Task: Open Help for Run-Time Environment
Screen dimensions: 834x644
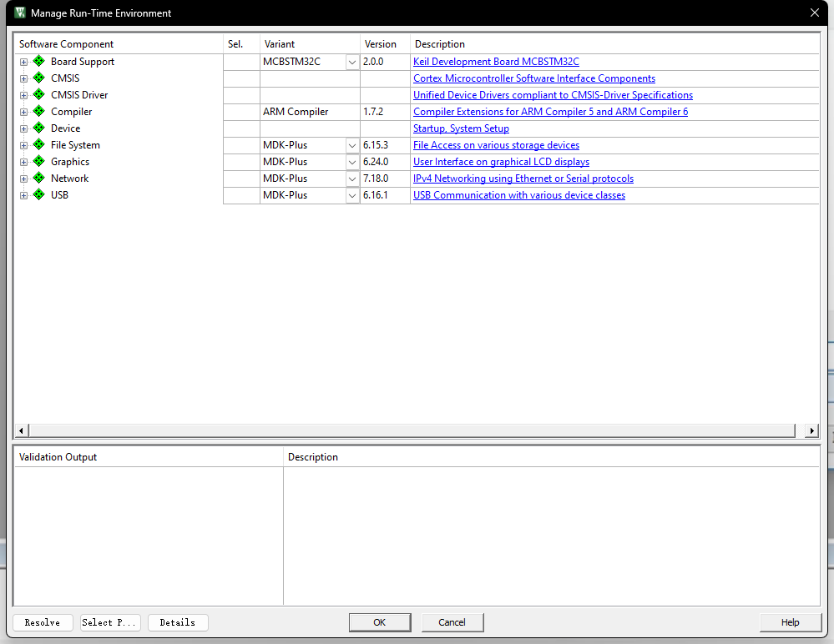Action: pos(791,622)
